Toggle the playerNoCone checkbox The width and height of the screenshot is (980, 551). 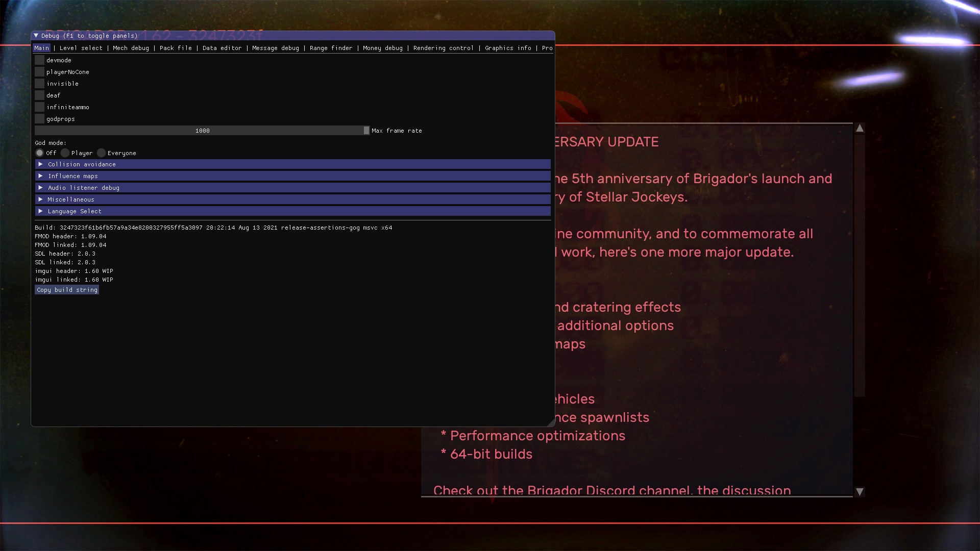(39, 72)
